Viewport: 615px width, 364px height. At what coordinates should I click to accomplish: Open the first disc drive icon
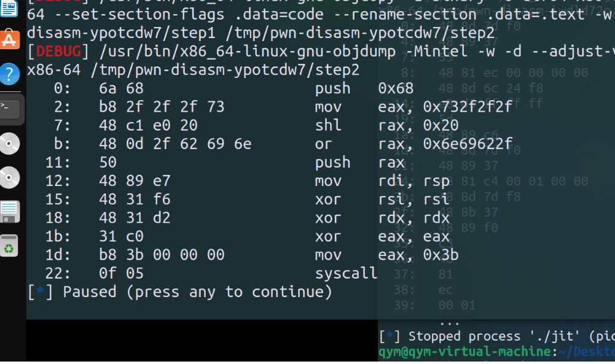pyautogui.click(x=9, y=144)
